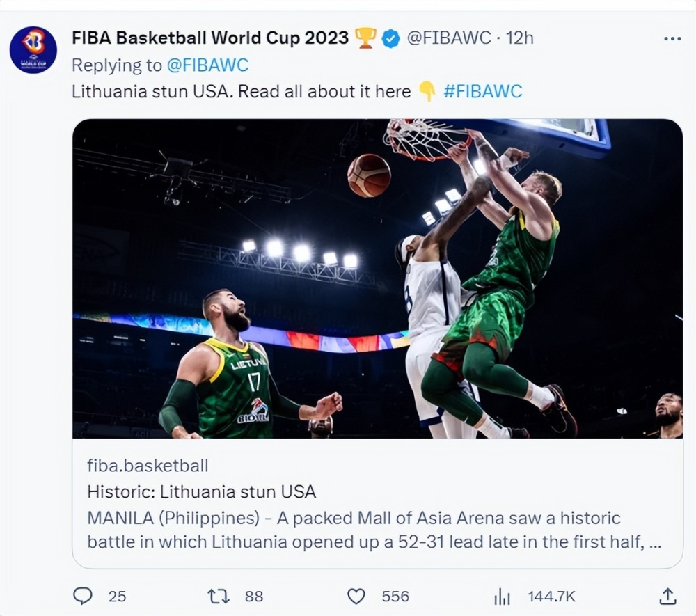Viewport: 696px width, 616px height.
Task: Open the FIBA World Cup profile avatar
Action: pyautogui.click(x=33, y=50)
